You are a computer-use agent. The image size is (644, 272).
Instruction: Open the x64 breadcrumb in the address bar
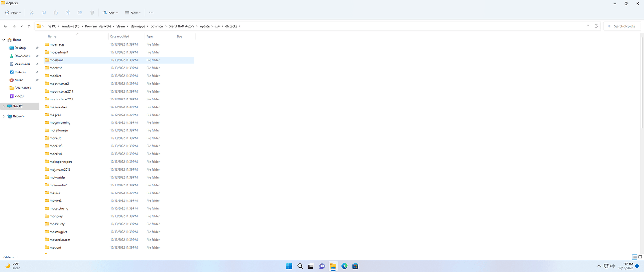coord(217,26)
